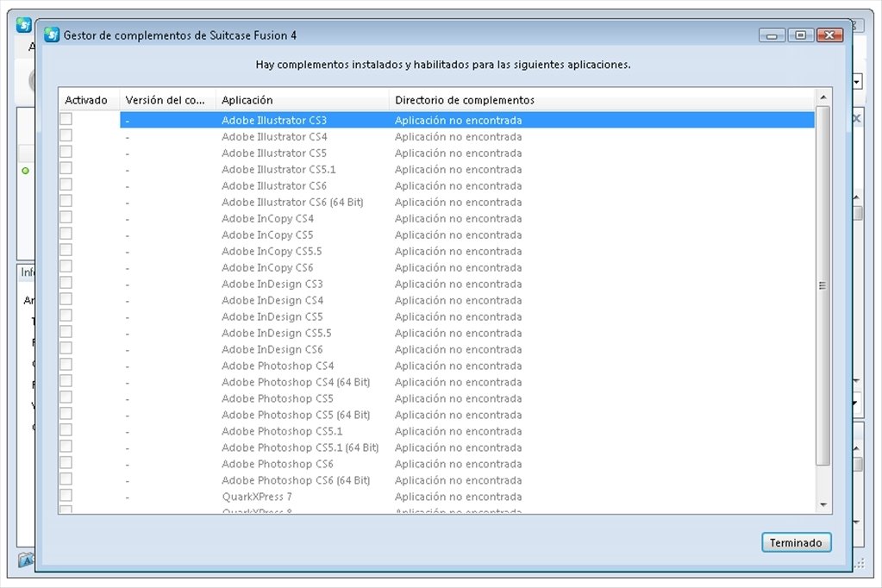Select the Adobe Photoshop CS5.1 row
882x588 pixels.
(x=436, y=431)
